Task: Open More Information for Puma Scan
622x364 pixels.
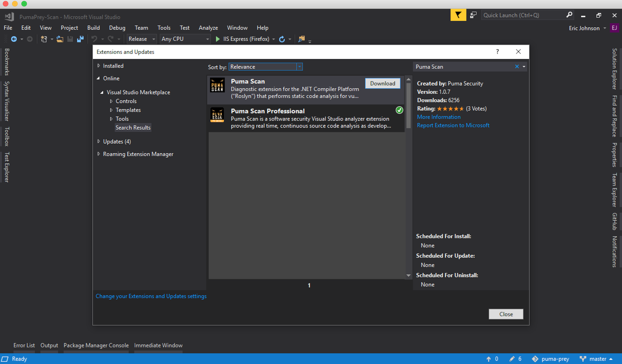Action: click(438, 117)
